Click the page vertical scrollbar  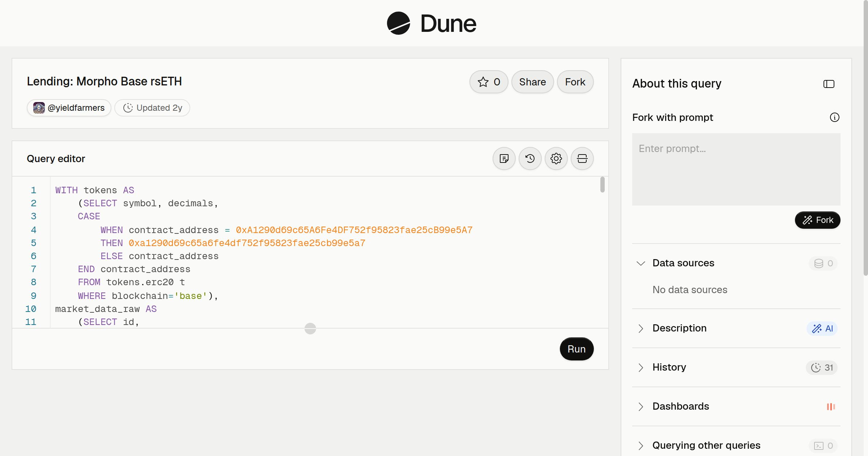[x=865, y=138]
